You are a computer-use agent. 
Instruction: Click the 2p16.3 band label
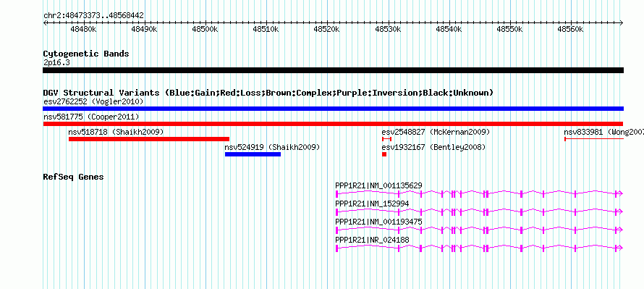(x=57, y=62)
